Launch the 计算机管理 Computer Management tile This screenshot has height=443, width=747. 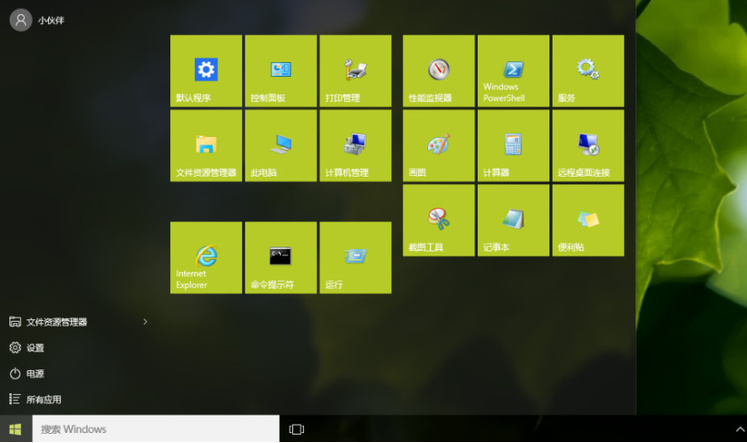tap(355, 145)
